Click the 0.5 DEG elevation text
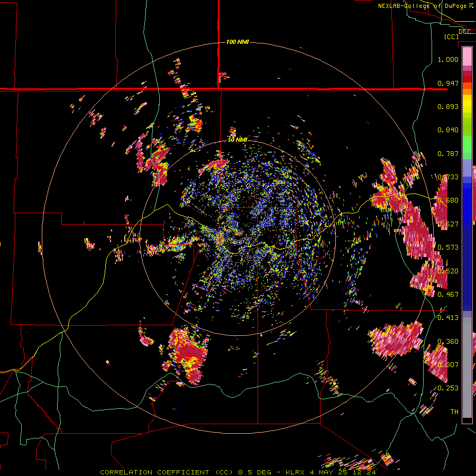Image resolution: width=476 pixels, height=476 pixels. (x=256, y=472)
